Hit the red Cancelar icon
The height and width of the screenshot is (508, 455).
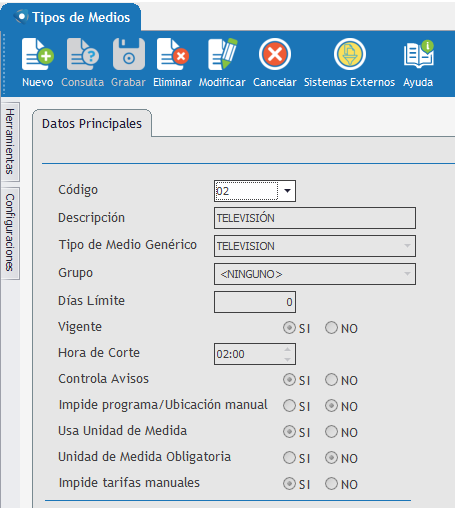point(275,54)
